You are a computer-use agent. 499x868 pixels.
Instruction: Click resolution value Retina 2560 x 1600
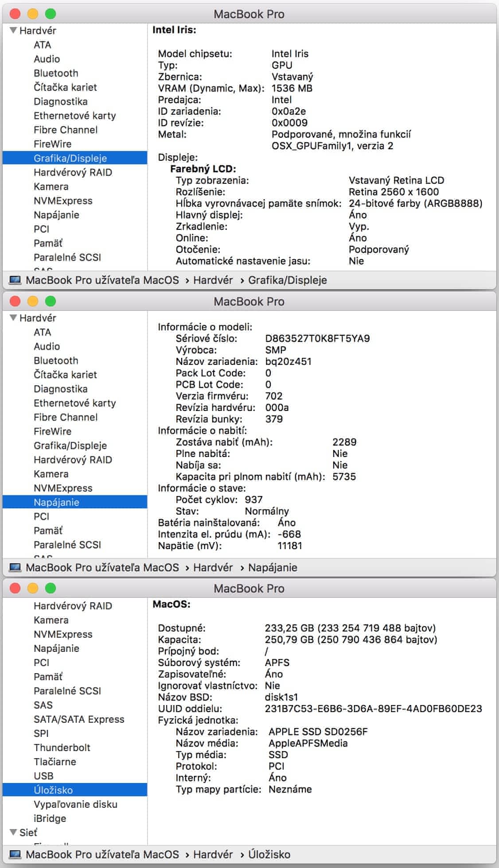(394, 192)
